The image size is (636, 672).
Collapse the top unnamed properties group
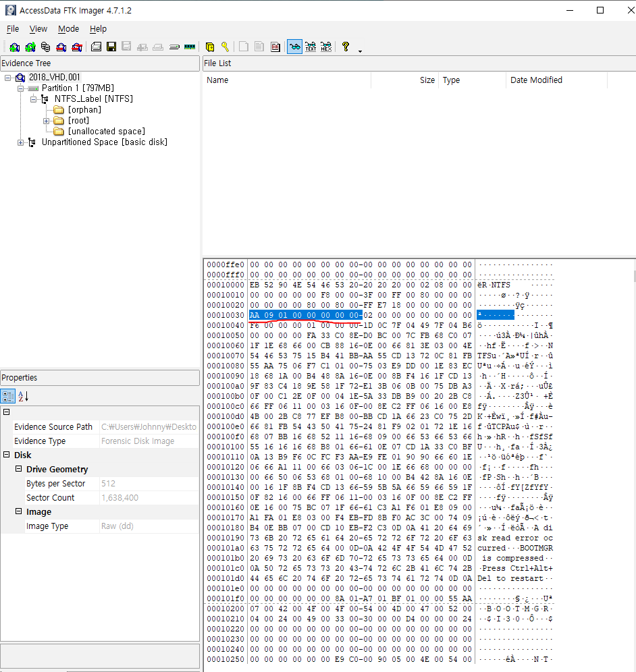click(x=7, y=412)
